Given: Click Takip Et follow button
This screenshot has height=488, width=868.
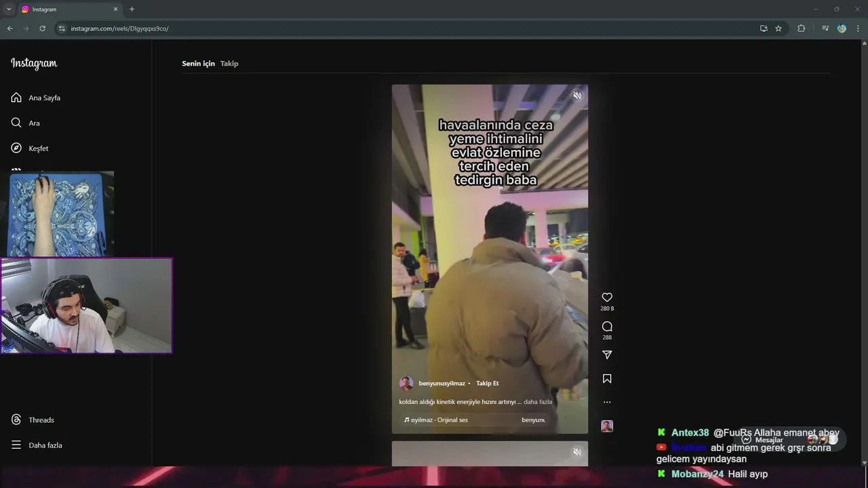Looking at the screenshot, I should click(x=487, y=383).
